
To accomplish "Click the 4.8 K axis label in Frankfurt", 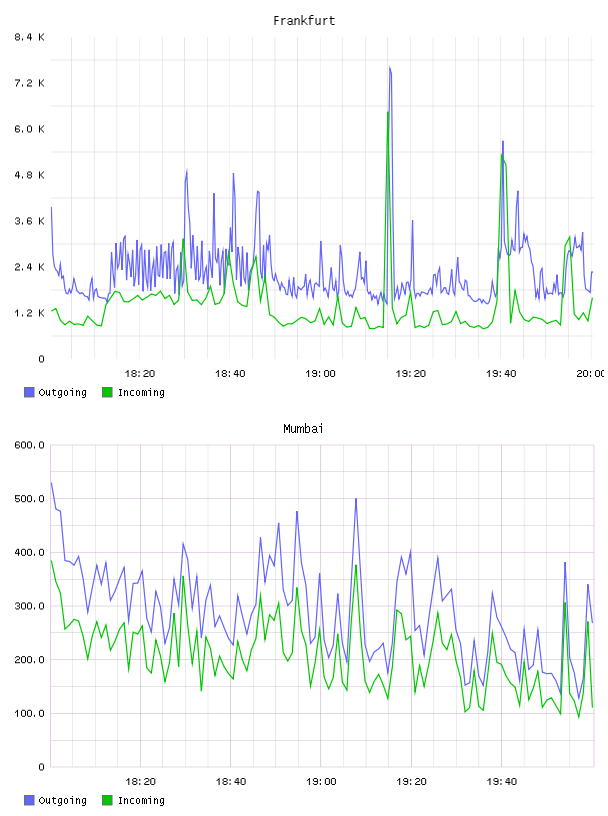I will coord(29,175).
